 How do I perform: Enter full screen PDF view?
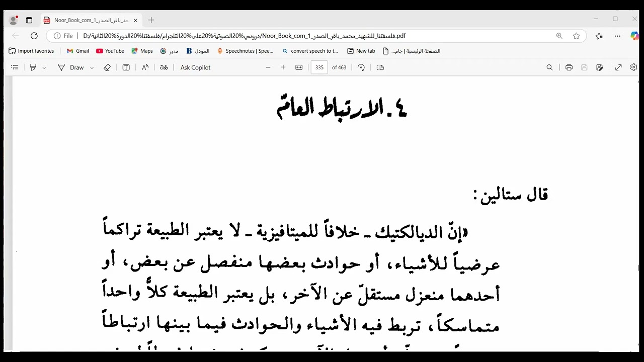618,67
